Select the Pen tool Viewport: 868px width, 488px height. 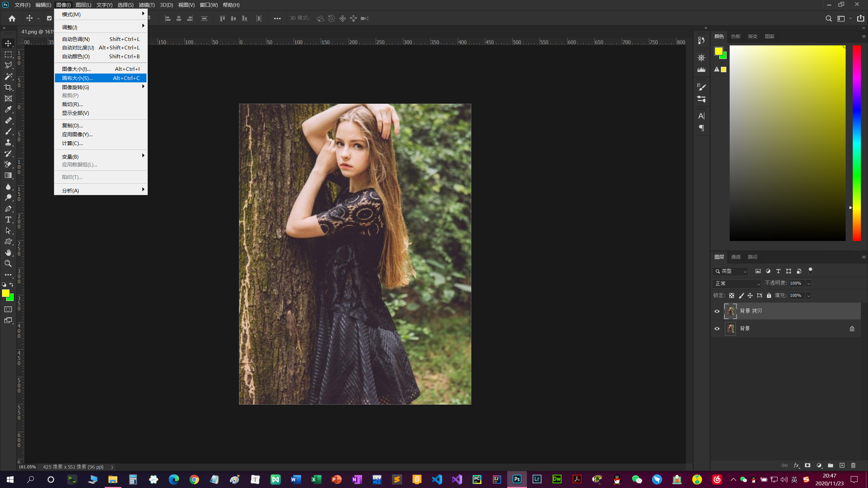(8, 209)
